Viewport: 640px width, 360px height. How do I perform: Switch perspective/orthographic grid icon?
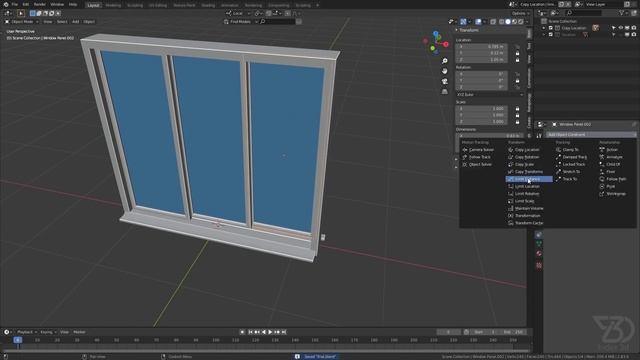coord(444,91)
